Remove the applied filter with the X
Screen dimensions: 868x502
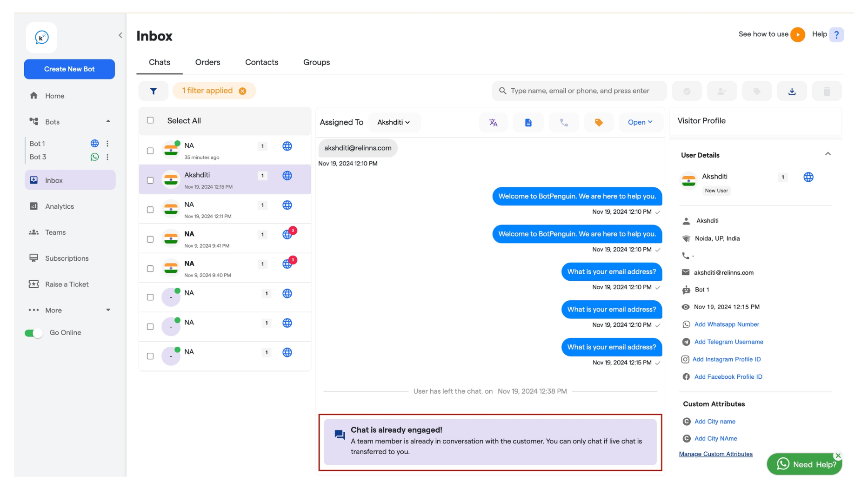point(242,91)
